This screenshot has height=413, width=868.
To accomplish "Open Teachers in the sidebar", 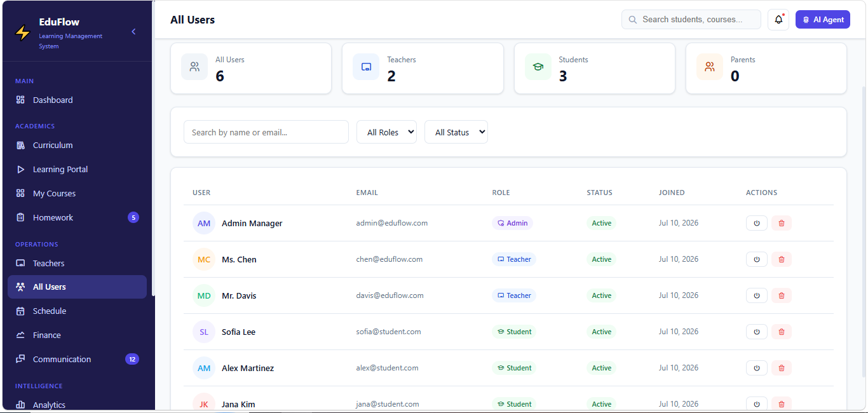I will point(77,263).
